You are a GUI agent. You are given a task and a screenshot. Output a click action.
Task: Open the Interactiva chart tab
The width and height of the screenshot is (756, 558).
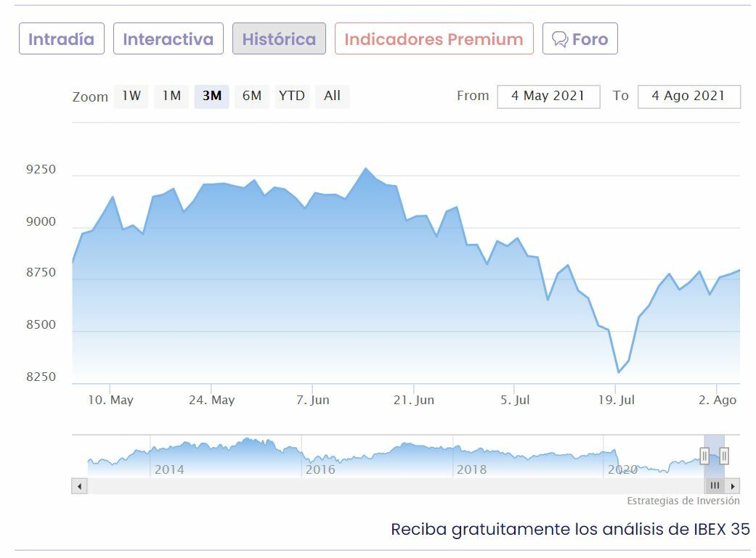point(168,39)
